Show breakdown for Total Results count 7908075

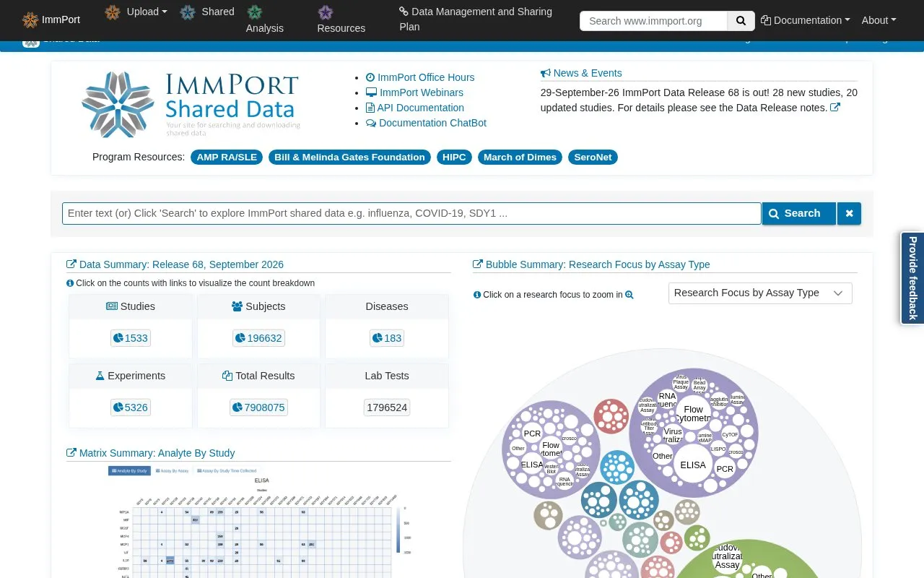tap(258, 407)
